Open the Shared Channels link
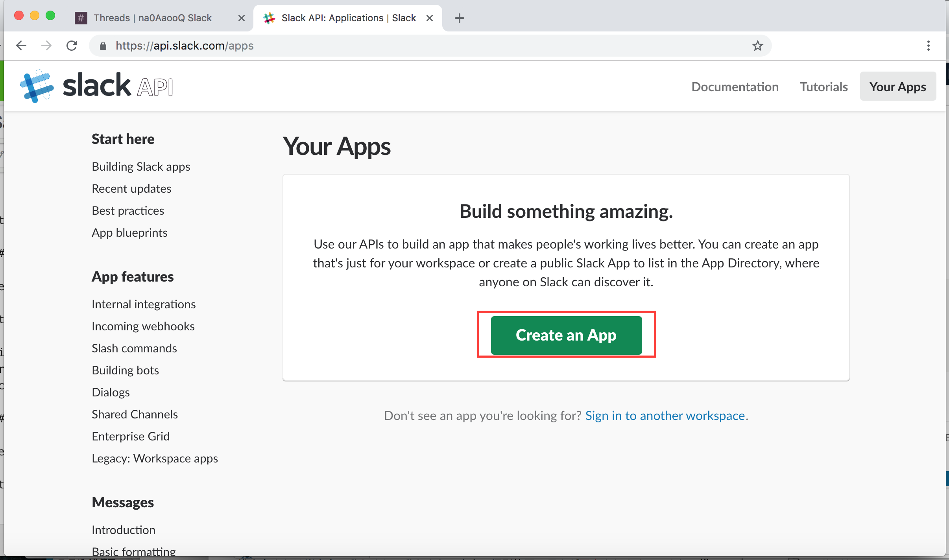The image size is (949, 560). (135, 414)
